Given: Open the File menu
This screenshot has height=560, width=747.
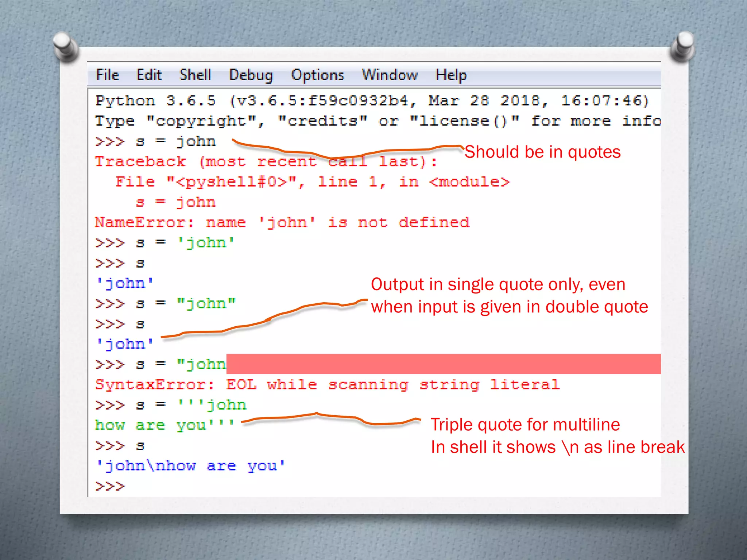Looking at the screenshot, I should pyautogui.click(x=107, y=75).
